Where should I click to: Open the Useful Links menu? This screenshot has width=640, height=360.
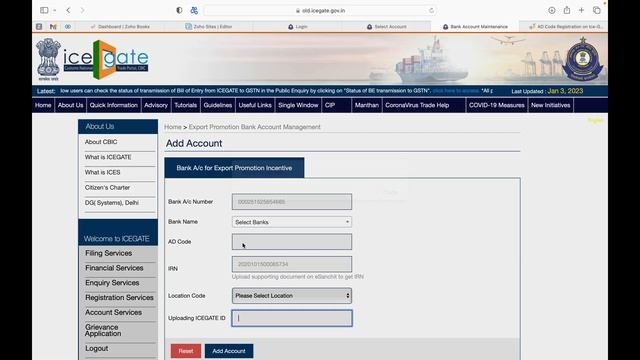[x=255, y=105]
